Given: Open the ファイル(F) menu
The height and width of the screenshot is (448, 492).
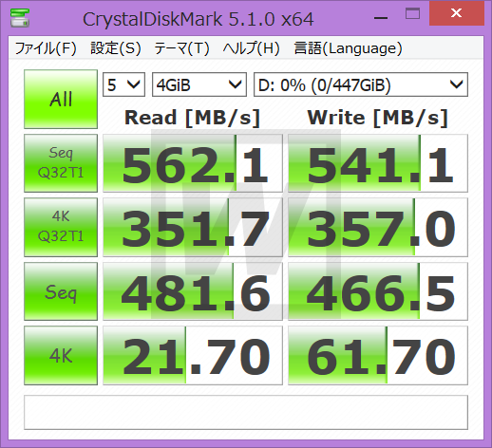Looking at the screenshot, I should [46, 48].
